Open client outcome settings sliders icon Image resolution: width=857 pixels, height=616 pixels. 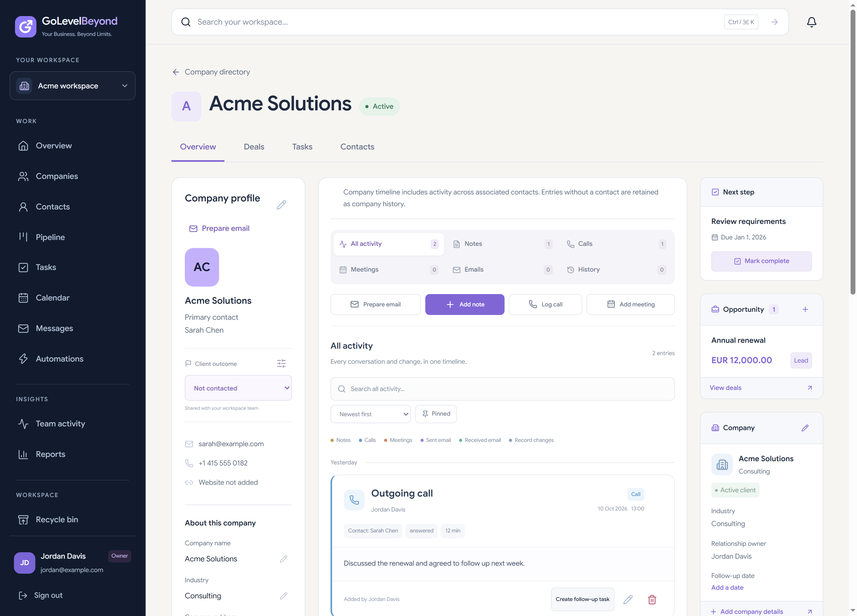point(281,363)
